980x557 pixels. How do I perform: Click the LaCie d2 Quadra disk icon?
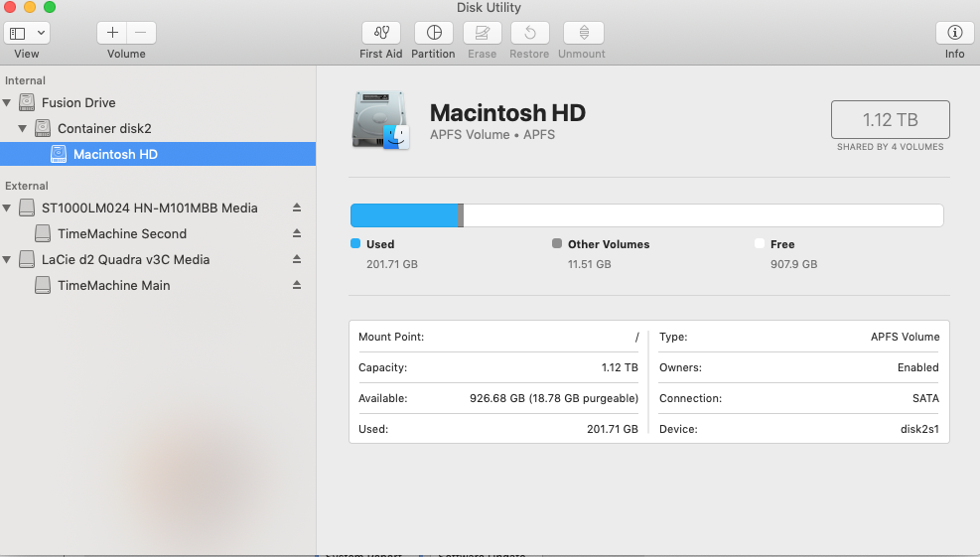tap(27, 259)
